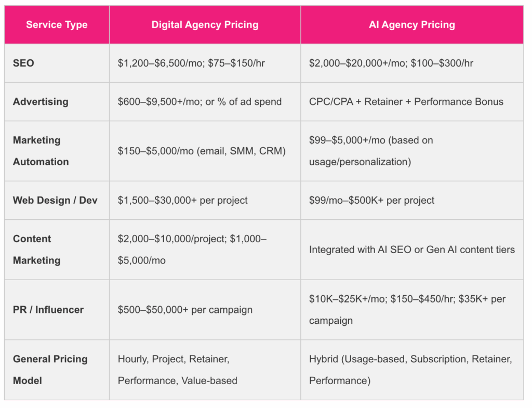Click the AI Agency Pricing header
Image resolution: width=532 pixels, height=408 pixels.
[x=411, y=24]
